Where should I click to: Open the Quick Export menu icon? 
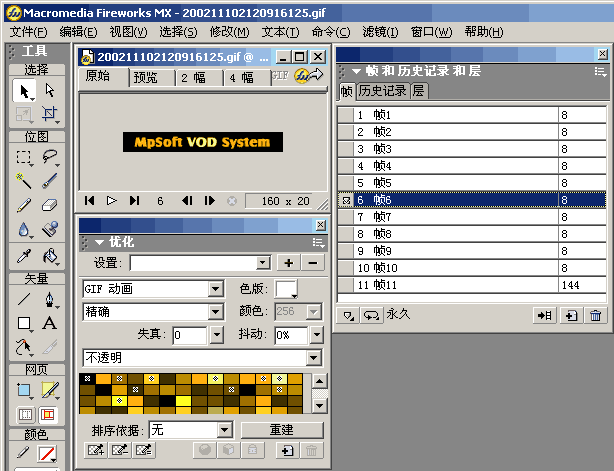309,75
